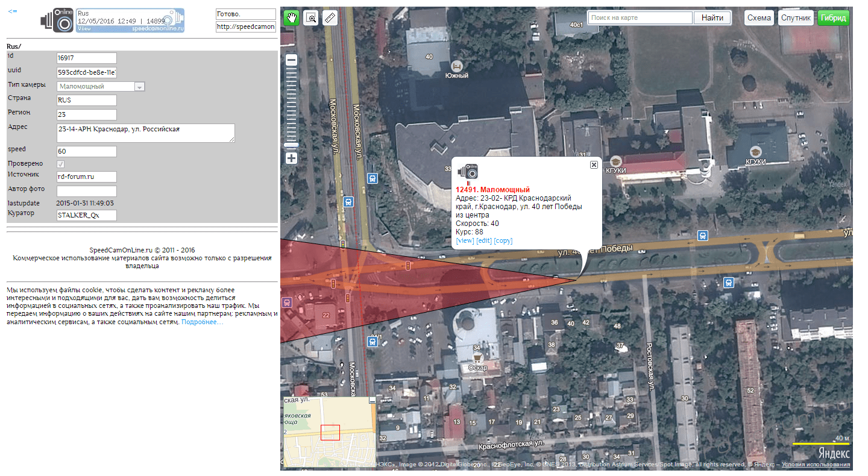Switch map to Схема view
The image size is (868, 476).
pos(759,18)
